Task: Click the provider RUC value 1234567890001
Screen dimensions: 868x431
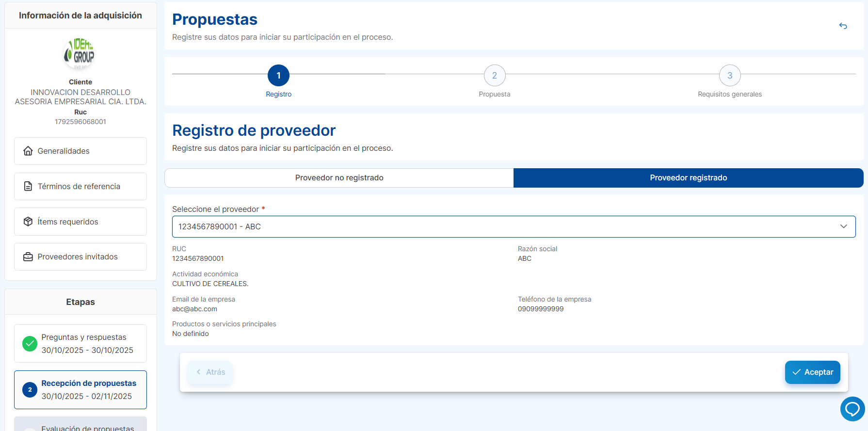Action: point(198,258)
